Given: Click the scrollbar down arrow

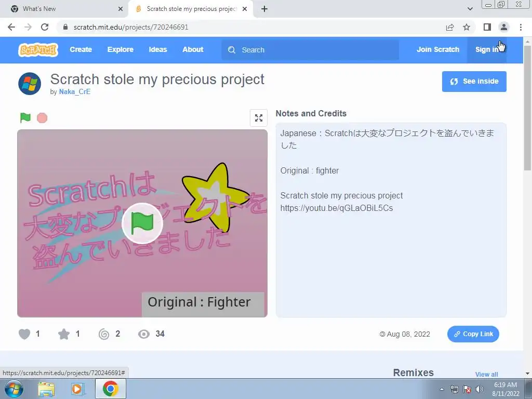Looking at the screenshot, I should point(528,374).
